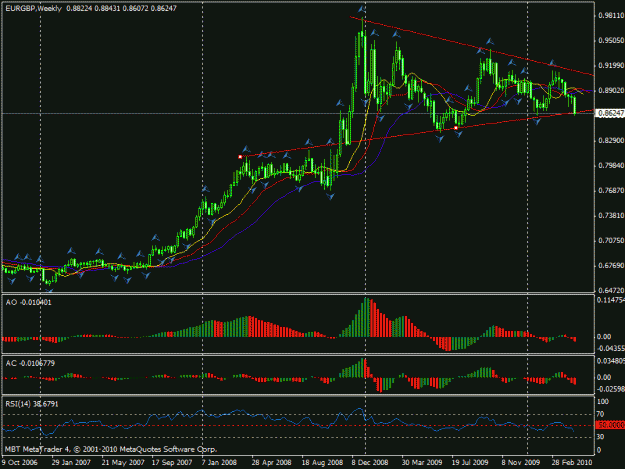The image size is (625, 469).
Task: Click the 7 Jan 2008 date label
Action: coord(219,463)
